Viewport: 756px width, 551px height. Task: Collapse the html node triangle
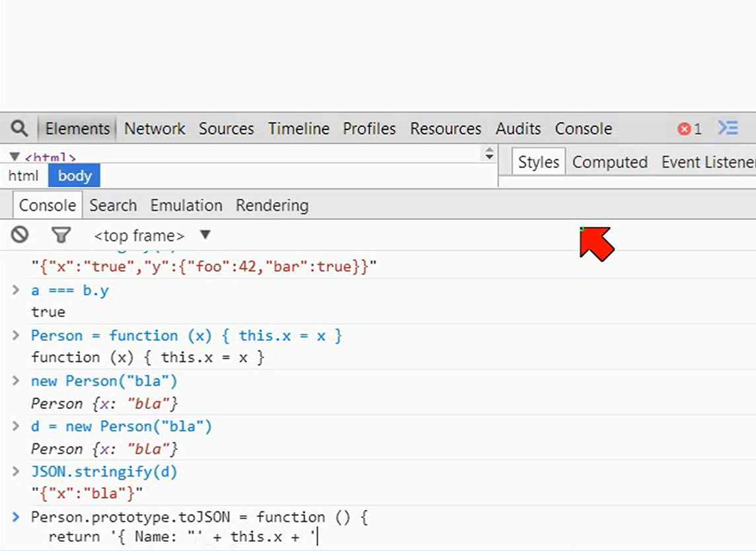pos(15,157)
